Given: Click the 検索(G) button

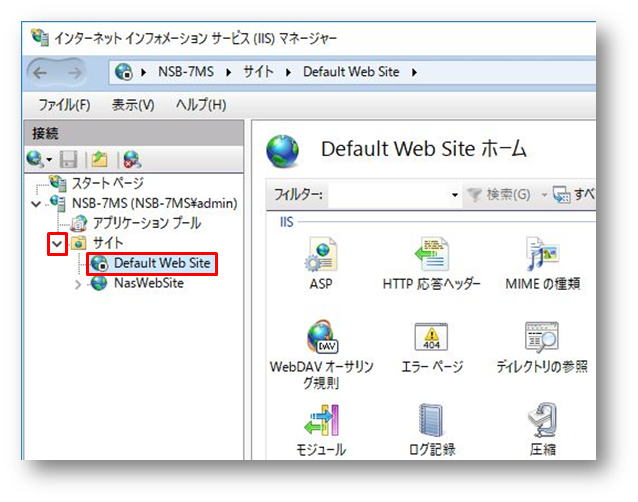Looking at the screenshot, I should pyautogui.click(x=498, y=195).
